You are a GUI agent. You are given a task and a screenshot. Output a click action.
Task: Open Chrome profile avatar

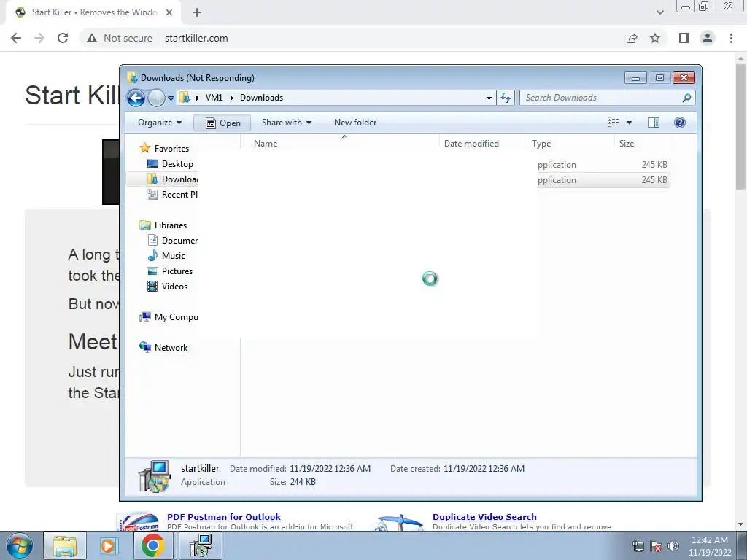click(708, 38)
